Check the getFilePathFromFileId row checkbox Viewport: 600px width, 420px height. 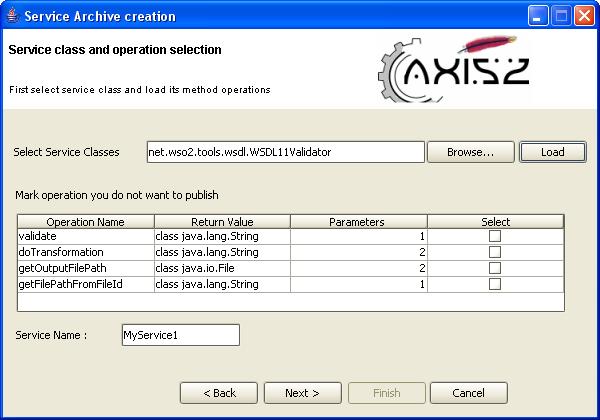[x=495, y=284]
